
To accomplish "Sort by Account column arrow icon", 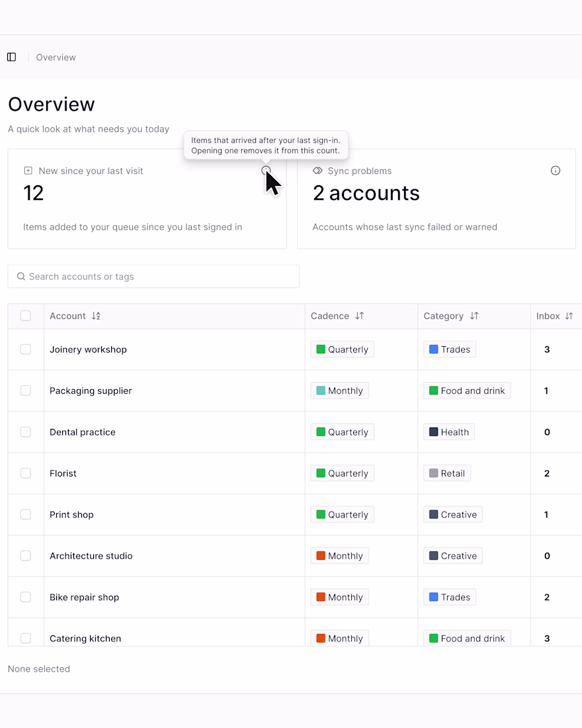I will click(96, 316).
